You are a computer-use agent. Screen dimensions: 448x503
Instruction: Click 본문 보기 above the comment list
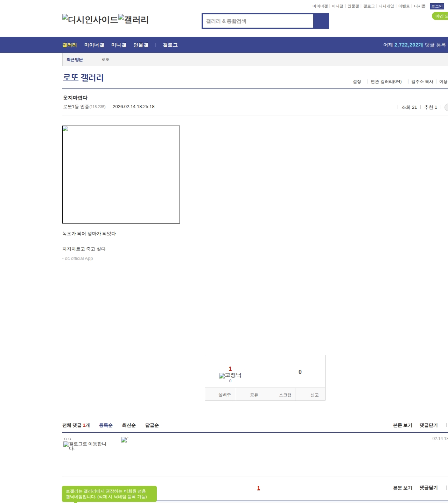[x=402, y=425]
